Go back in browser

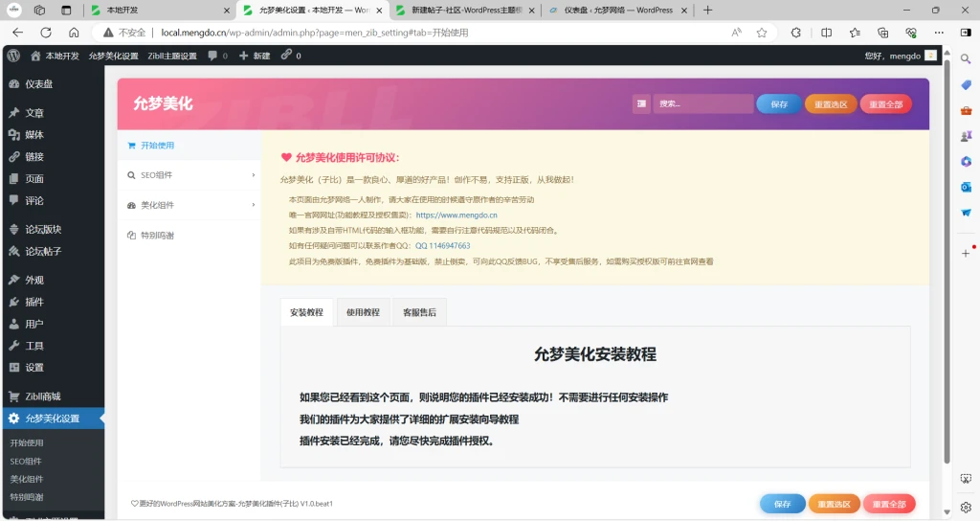click(17, 33)
